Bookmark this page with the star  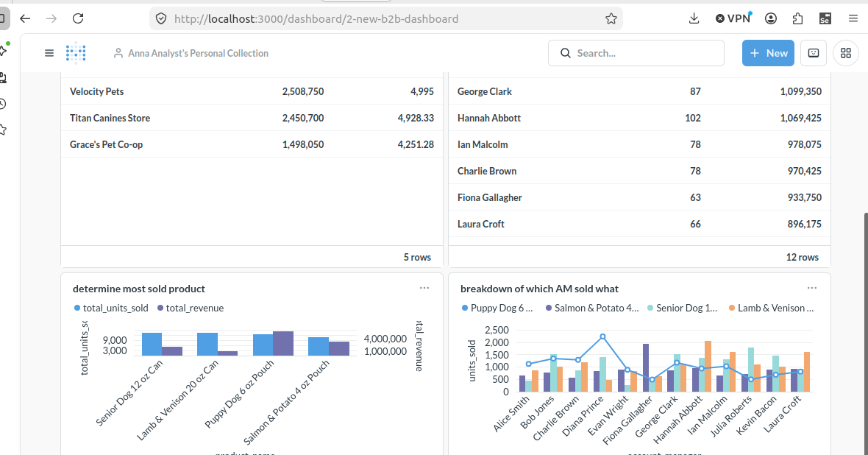point(611,19)
